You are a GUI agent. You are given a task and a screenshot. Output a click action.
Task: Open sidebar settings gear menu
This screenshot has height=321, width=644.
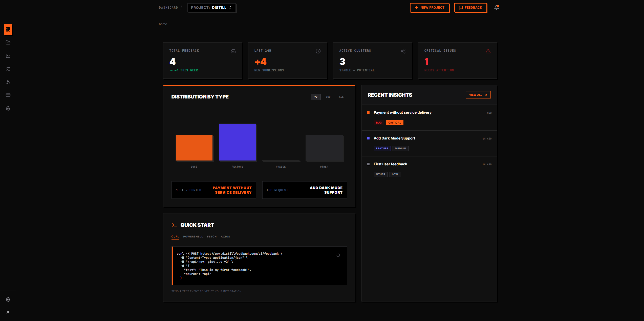(8, 108)
